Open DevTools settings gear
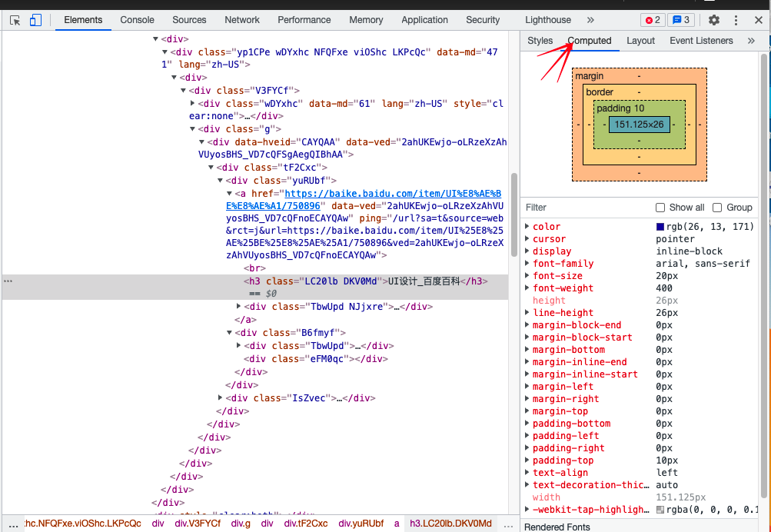 tap(714, 20)
